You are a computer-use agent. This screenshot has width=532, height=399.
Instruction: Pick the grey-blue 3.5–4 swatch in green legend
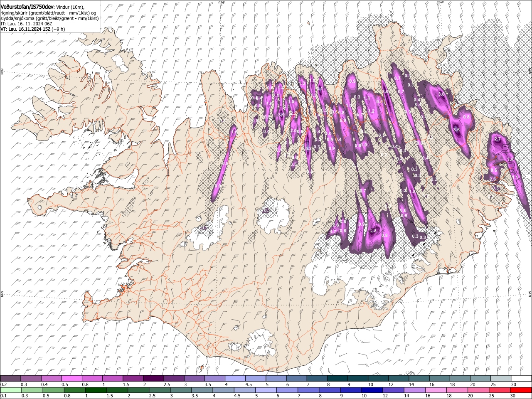202,390
